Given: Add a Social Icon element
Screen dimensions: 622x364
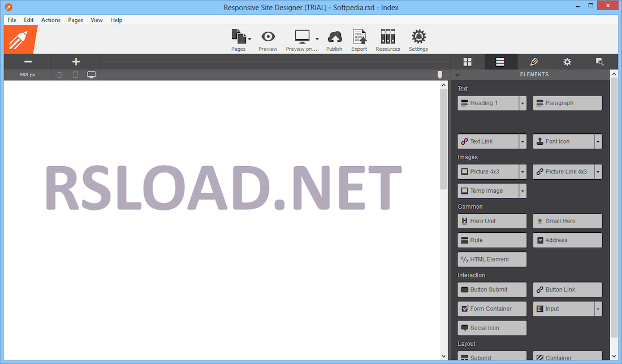Looking at the screenshot, I should tap(493, 328).
